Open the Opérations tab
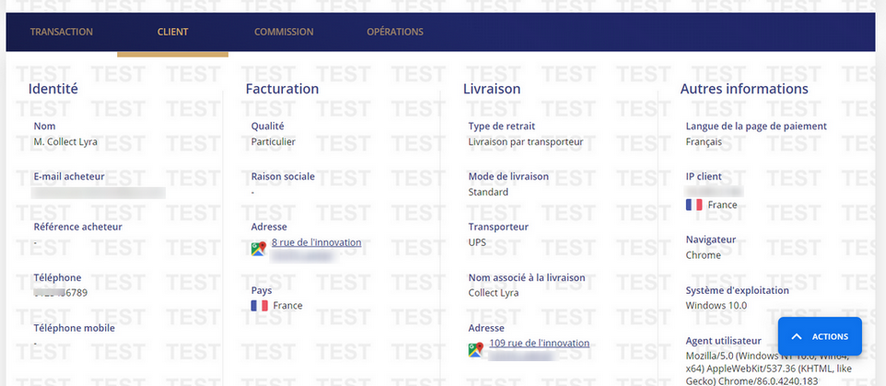886x386 pixels. pos(395,32)
